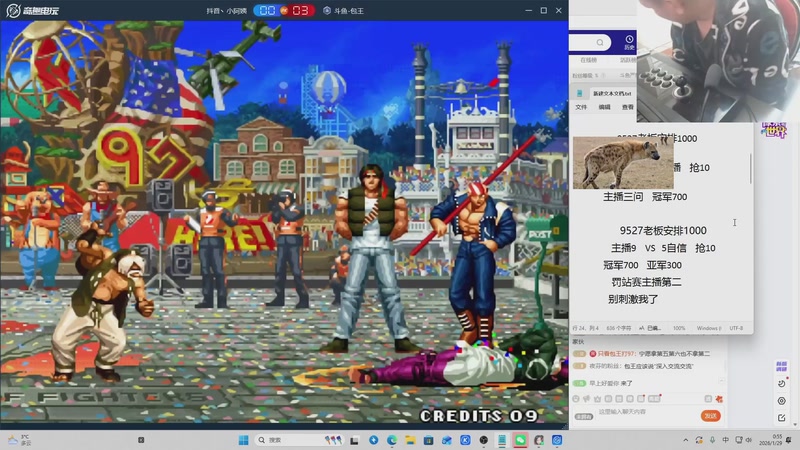Click the orange 发送 send button
Screen dimensions: 800x450
pyautogui.click(x=710, y=416)
